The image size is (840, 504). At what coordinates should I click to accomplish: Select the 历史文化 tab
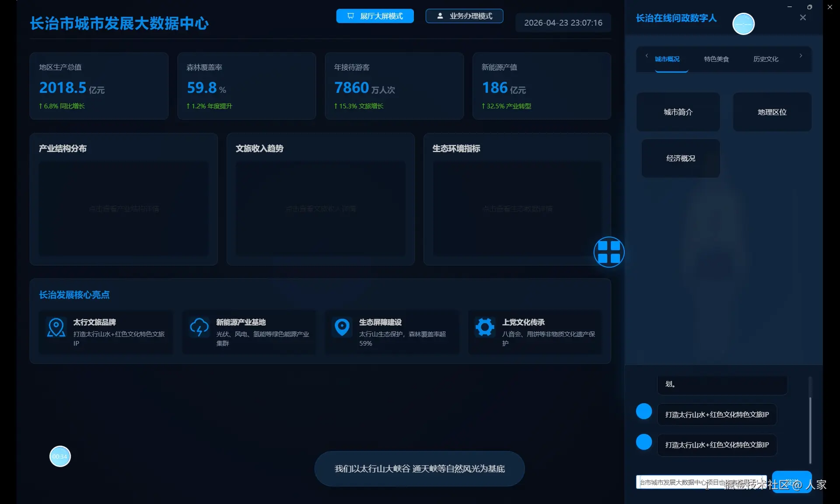[766, 59]
